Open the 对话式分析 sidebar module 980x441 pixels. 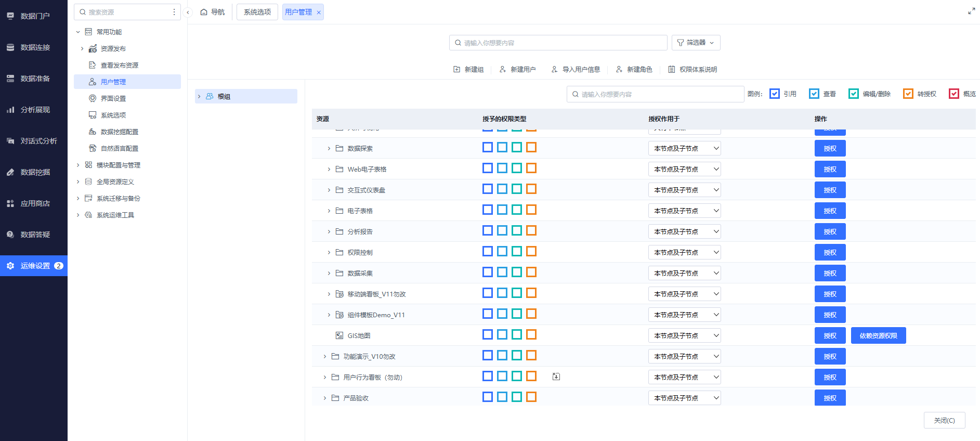tap(34, 141)
